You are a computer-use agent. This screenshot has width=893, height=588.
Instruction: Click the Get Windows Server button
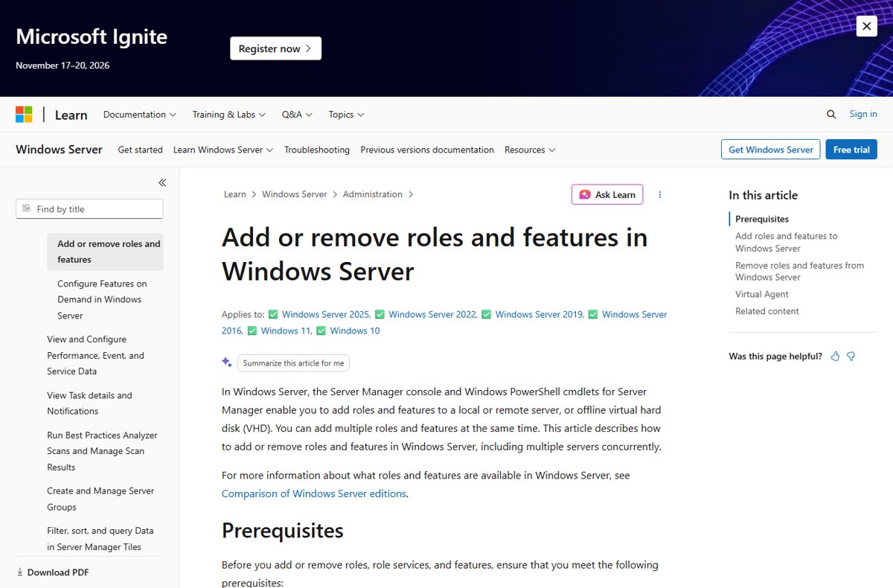(x=771, y=150)
